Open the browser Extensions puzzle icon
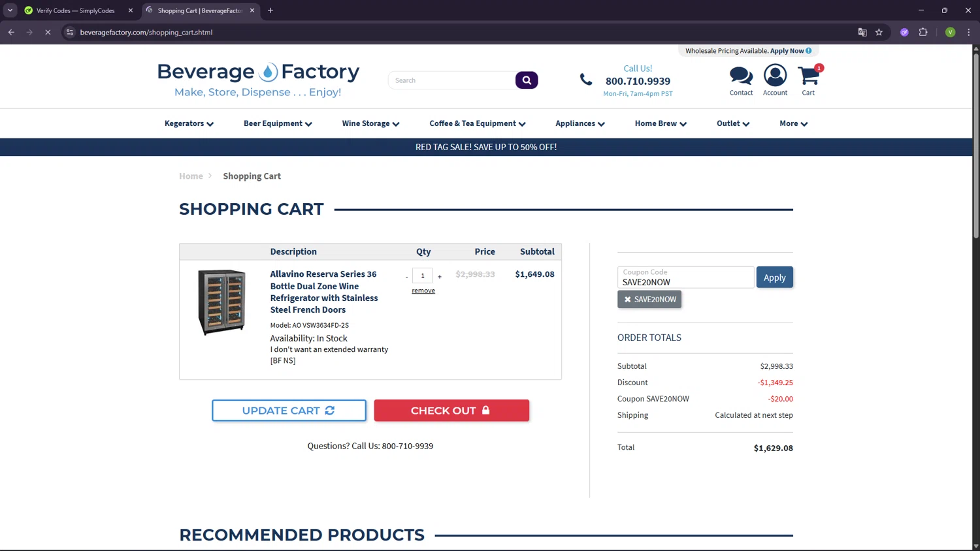Image resolution: width=980 pixels, height=551 pixels. [x=923, y=32]
